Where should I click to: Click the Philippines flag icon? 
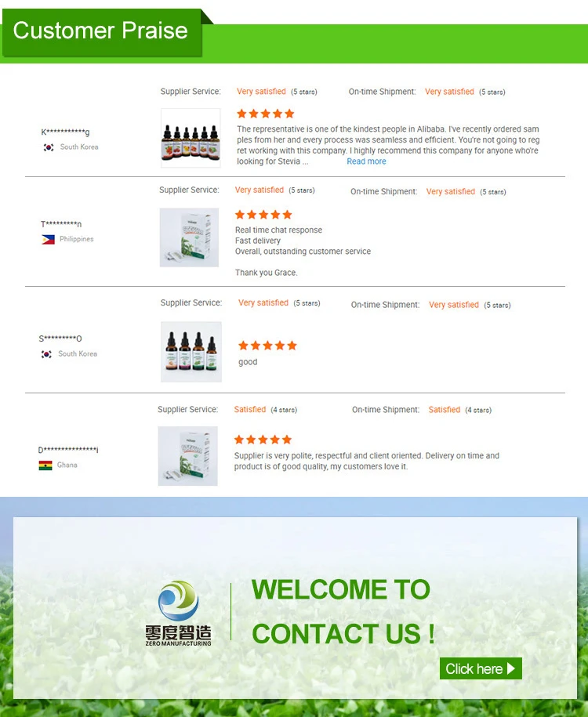click(48, 239)
